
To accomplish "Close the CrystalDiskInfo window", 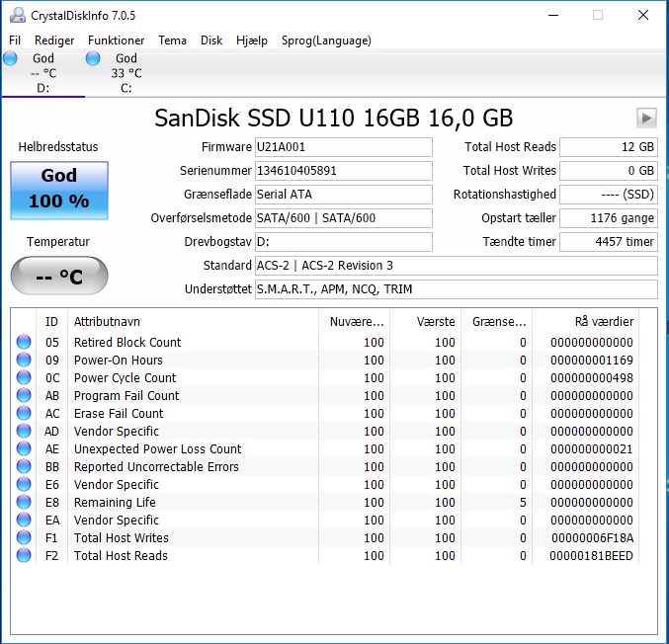I will click(643, 16).
